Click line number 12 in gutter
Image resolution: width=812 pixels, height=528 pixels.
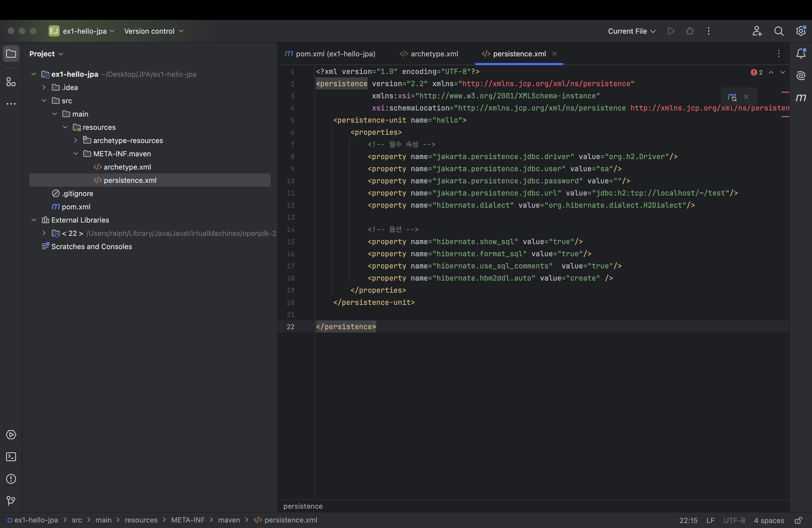pyautogui.click(x=290, y=205)
